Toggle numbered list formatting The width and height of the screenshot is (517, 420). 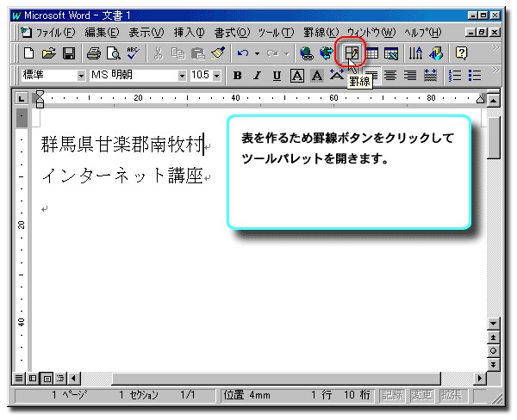pyautogui.click(x=455, y=76)
